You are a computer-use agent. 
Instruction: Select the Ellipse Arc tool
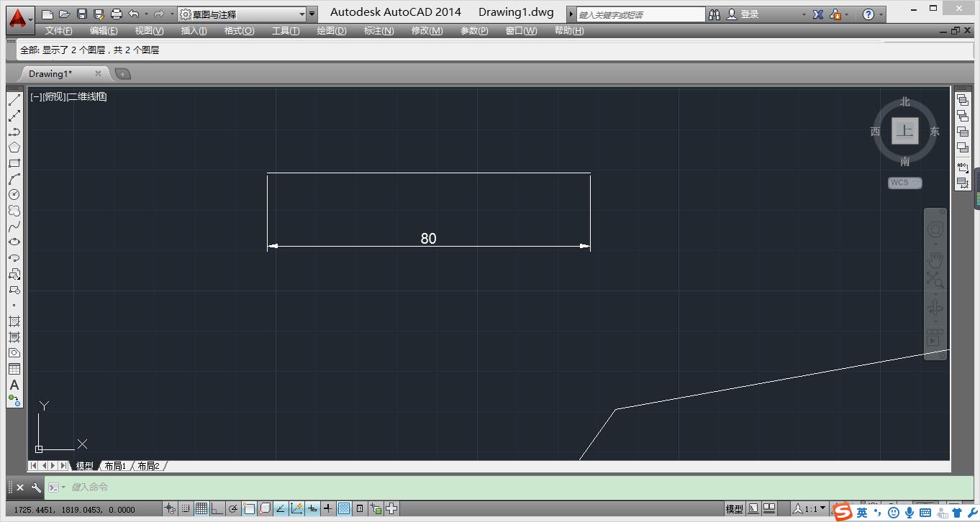tap(14, 258)
